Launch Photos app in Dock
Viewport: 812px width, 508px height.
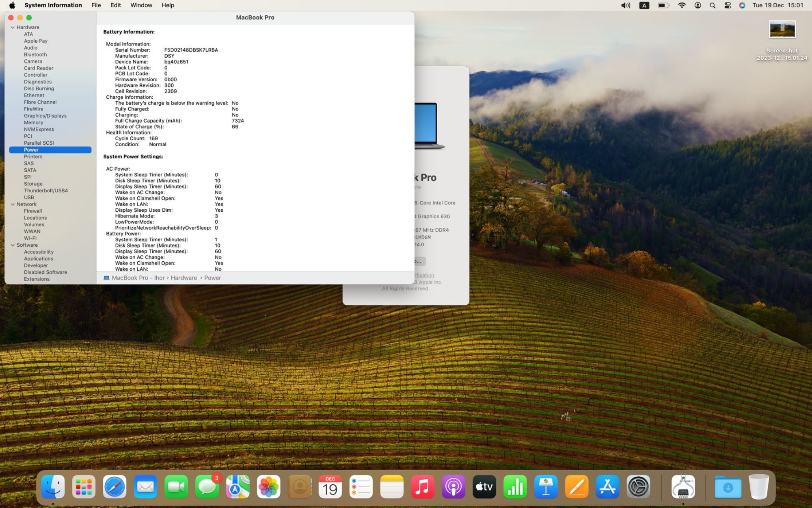269,486
